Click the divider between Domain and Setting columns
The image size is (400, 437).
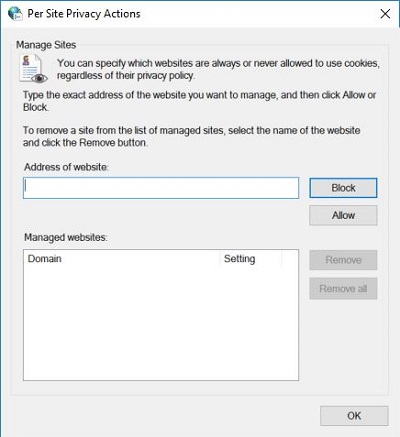(220, 259)
